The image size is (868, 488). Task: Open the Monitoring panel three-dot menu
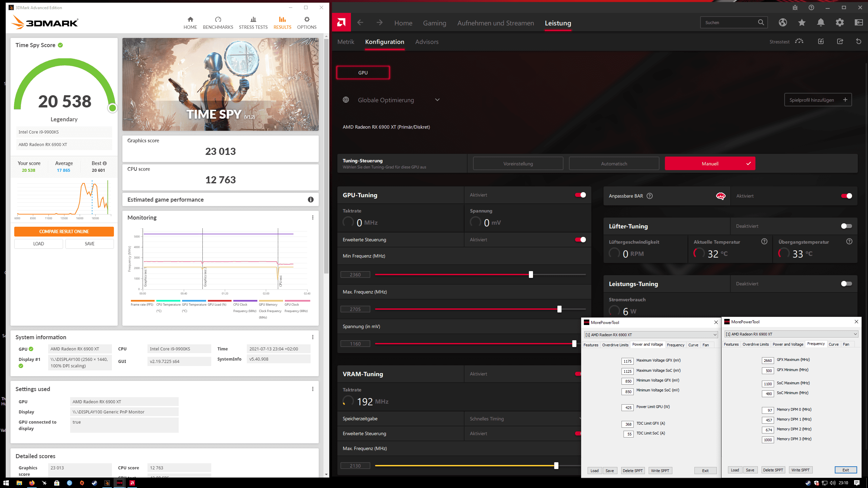(x=313, y=218)
